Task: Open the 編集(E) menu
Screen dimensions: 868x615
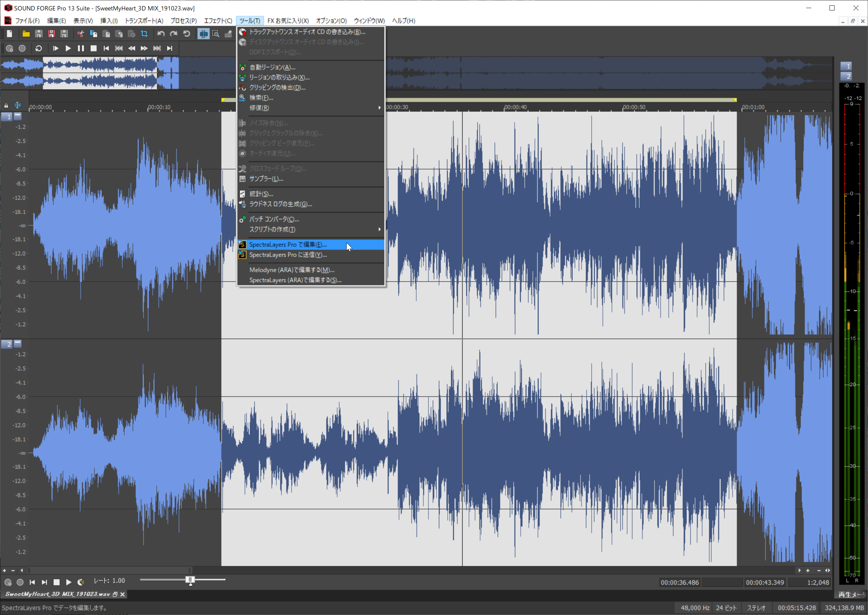Action: pos(56,21)
